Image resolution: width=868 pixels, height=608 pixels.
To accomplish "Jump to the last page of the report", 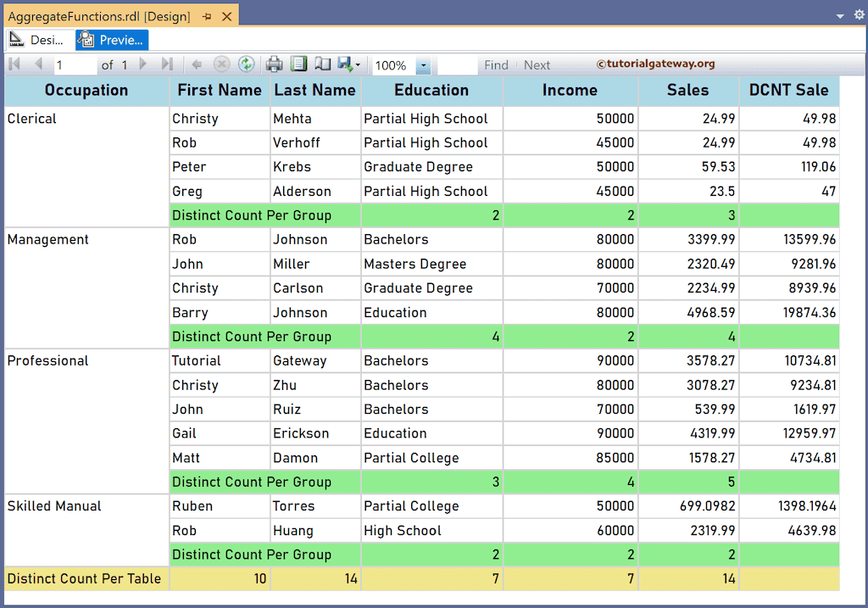I will tap(166, 64).
